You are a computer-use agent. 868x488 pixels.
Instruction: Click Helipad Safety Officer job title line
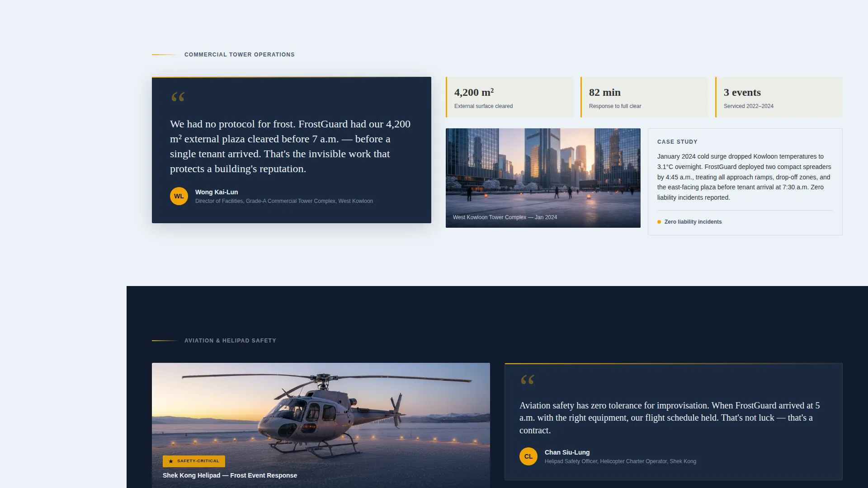pyautogui.click(x=620, y=461)
